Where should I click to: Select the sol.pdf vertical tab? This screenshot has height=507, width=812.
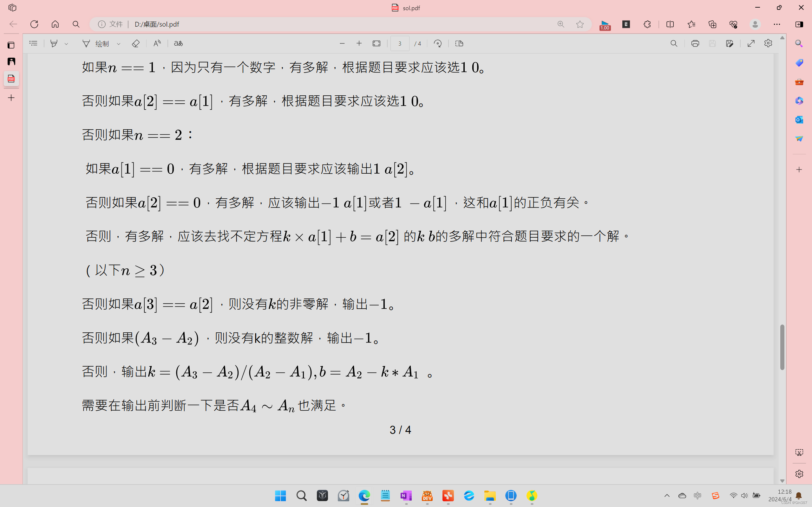(x=11, y=79)
